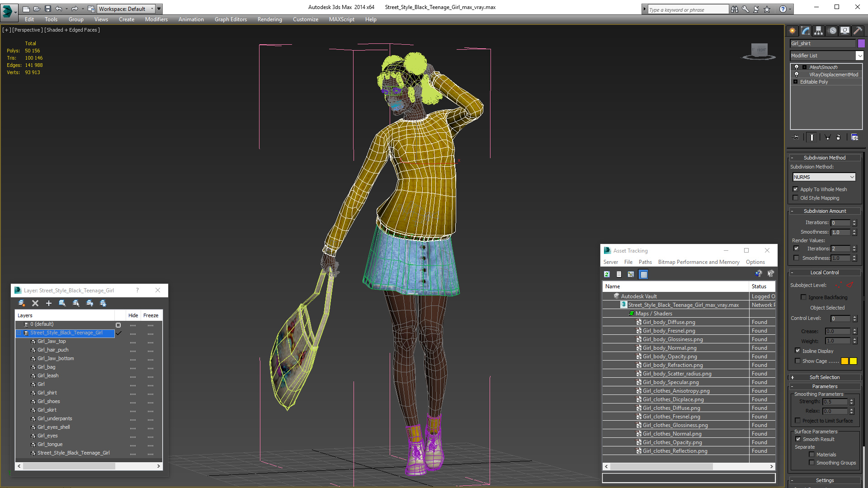868x488 pixels.
Task: Toggle Show End Result icon
Action: pyautogui.click(x=812, y=137)
